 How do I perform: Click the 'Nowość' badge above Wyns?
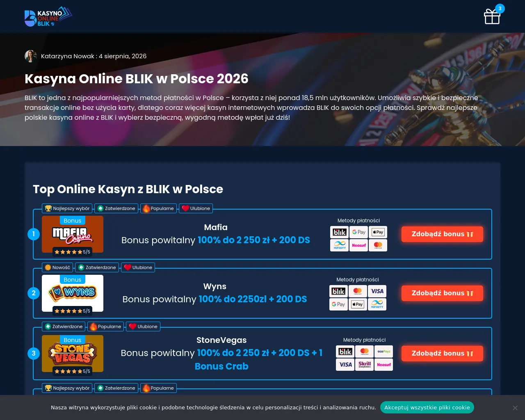point(57,267)
